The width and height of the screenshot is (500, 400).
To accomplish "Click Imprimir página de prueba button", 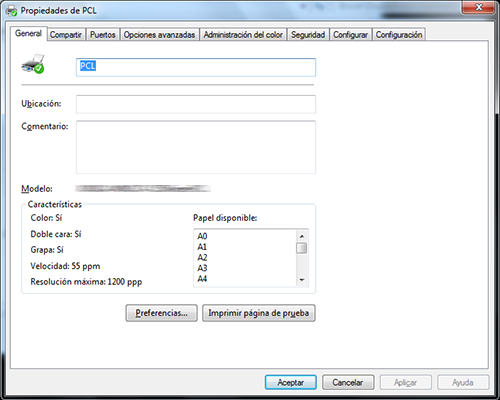I will [259, 313].
